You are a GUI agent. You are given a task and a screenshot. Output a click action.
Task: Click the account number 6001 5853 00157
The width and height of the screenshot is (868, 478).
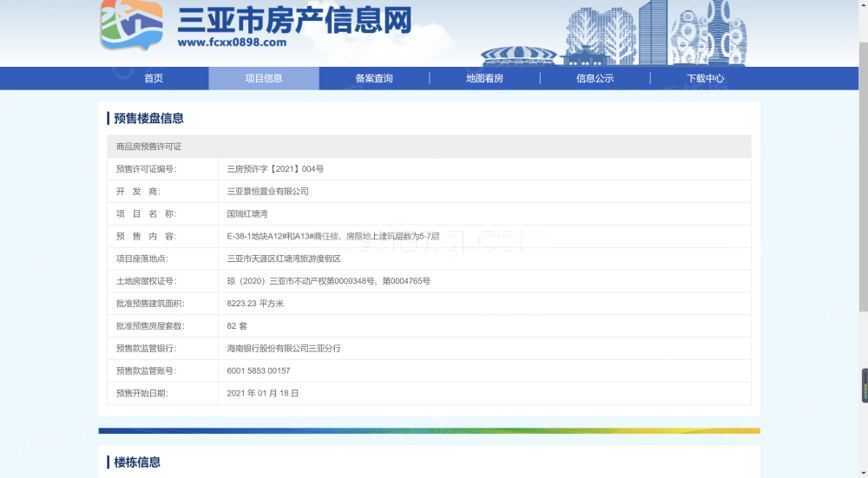(x=259, y=371)
